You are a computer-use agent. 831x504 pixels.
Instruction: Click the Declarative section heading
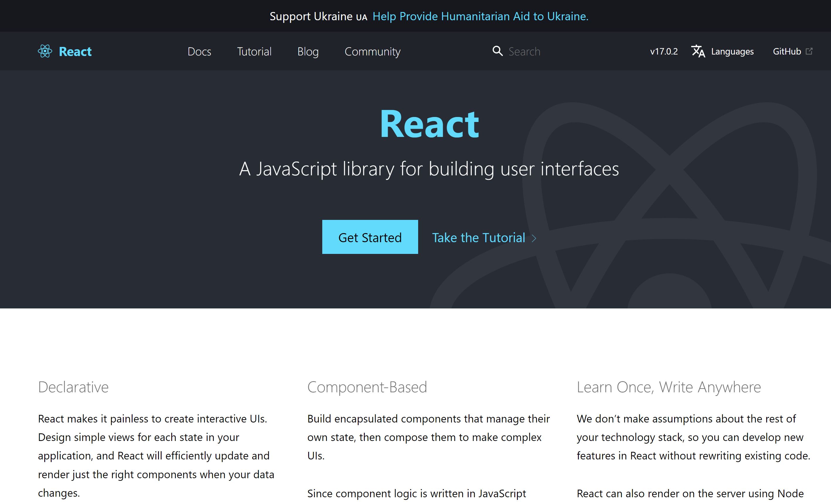tap(73, 387)
